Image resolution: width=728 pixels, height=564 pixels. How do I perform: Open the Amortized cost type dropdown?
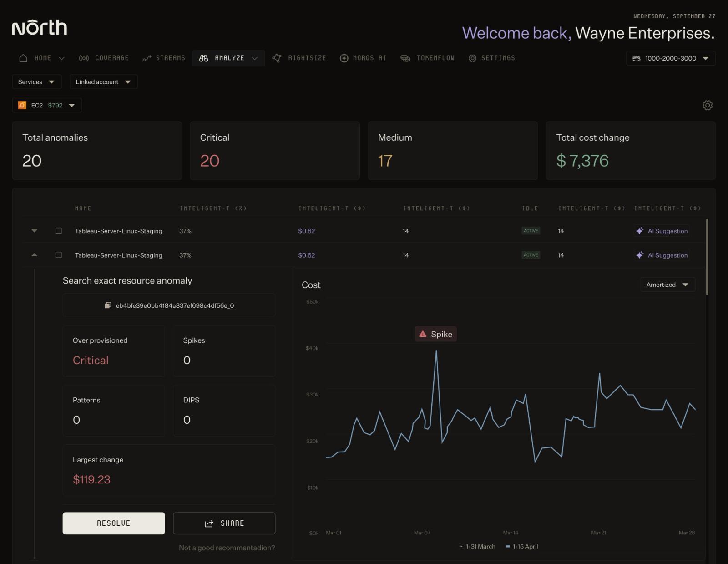pos(667,285)
